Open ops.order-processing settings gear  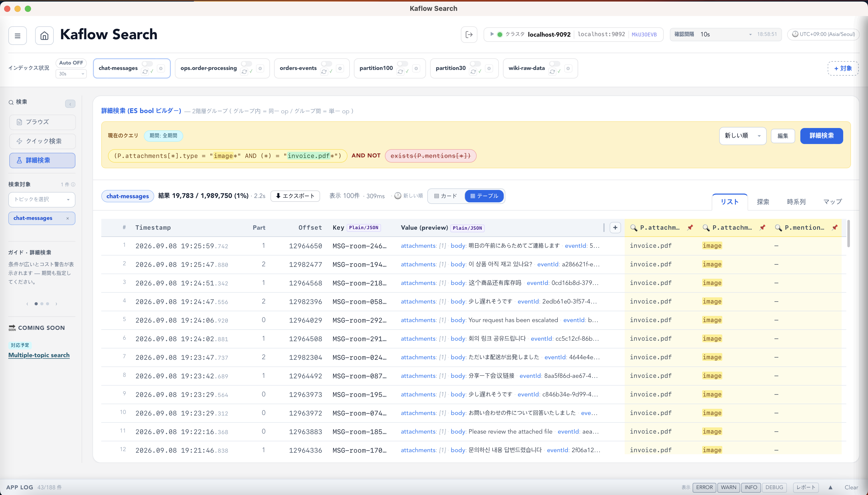click(260, 68)
